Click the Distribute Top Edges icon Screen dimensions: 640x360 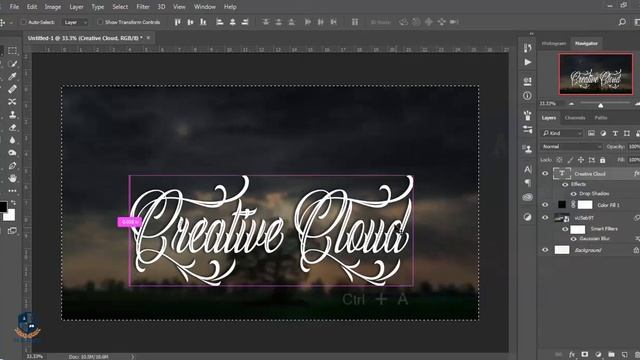(x=266, y=22)
